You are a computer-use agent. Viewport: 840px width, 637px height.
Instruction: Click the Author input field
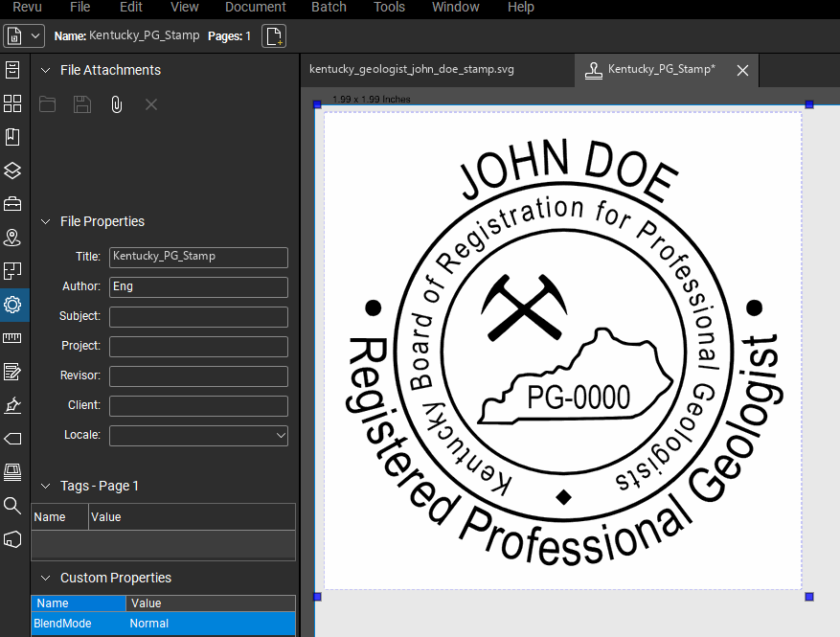coord(199,287)
